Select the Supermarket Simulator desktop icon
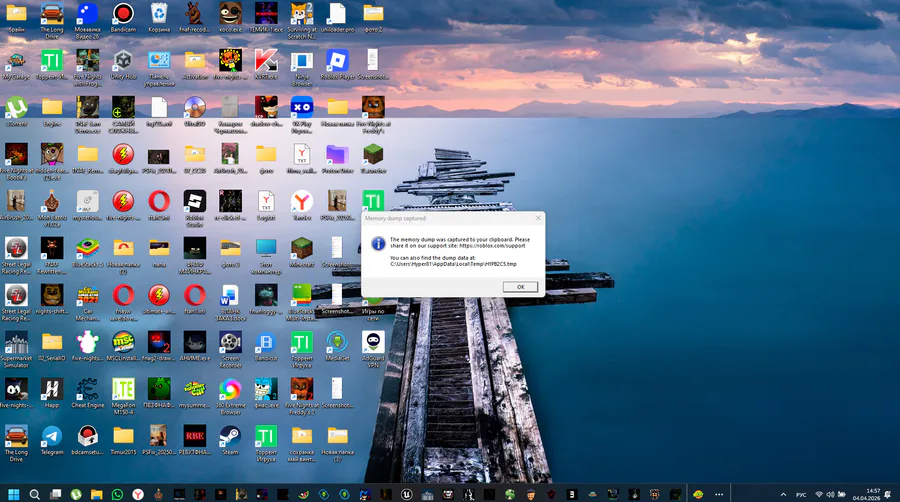Image resolution: width=900 pixels, height=502 pixels. tap(16, 349)
